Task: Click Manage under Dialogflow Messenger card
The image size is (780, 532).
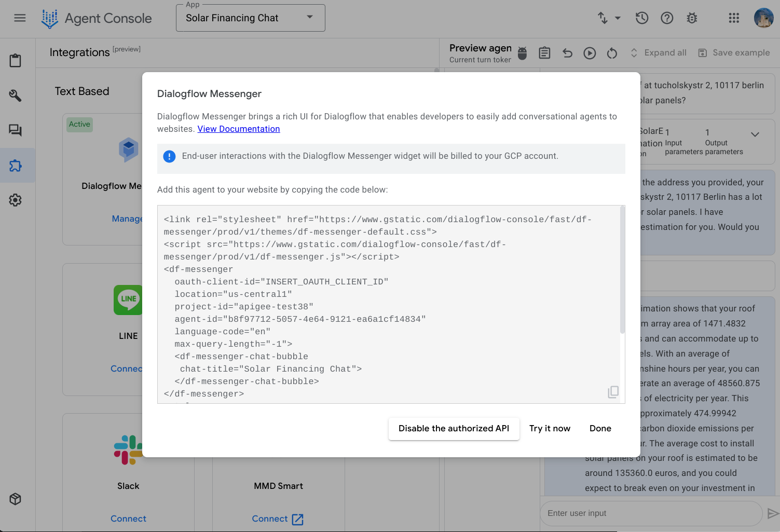Action: (127, 219)
